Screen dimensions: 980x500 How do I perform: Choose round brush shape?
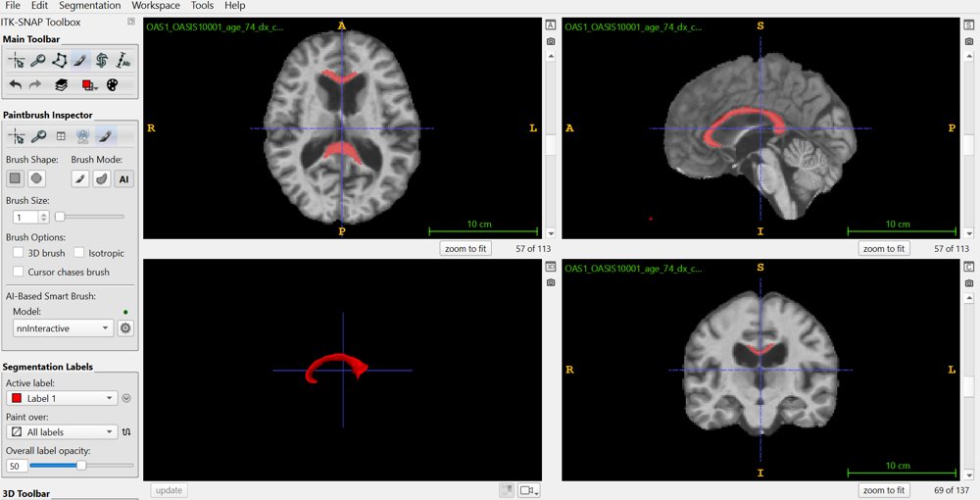[37, 178]
